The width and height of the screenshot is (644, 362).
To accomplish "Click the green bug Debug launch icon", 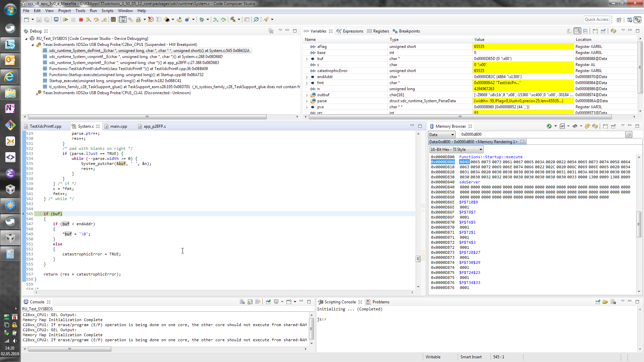I will 202,20.
